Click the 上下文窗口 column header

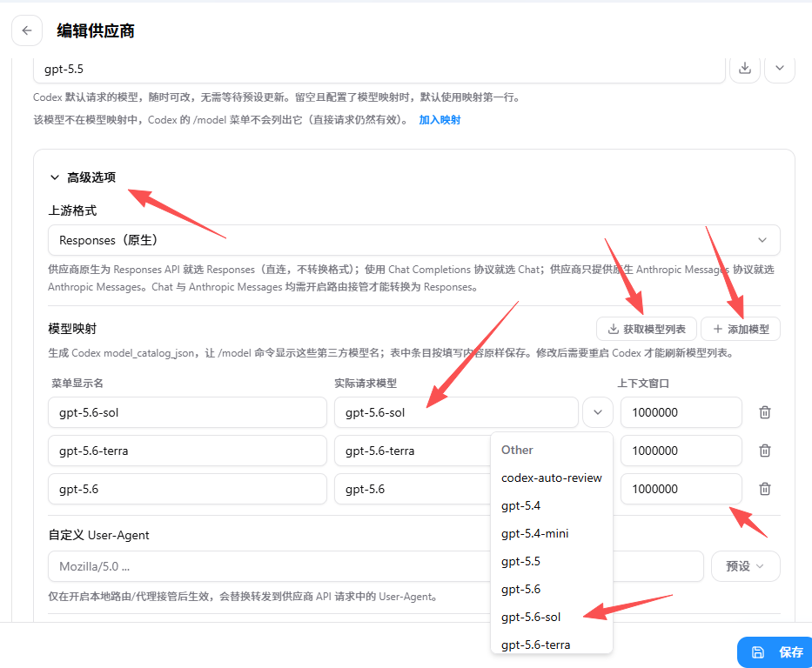tap(643, 384)
